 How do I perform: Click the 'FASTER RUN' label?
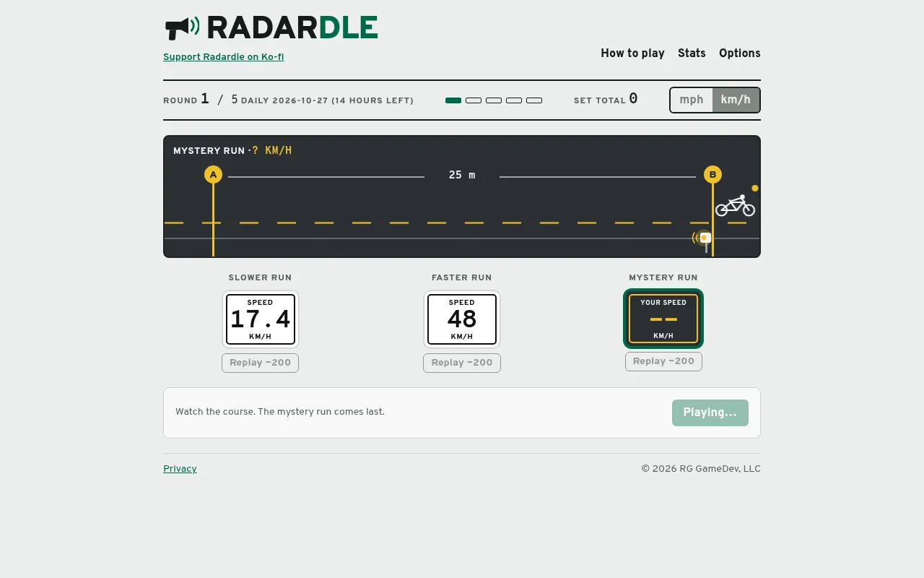pos(462,277)
